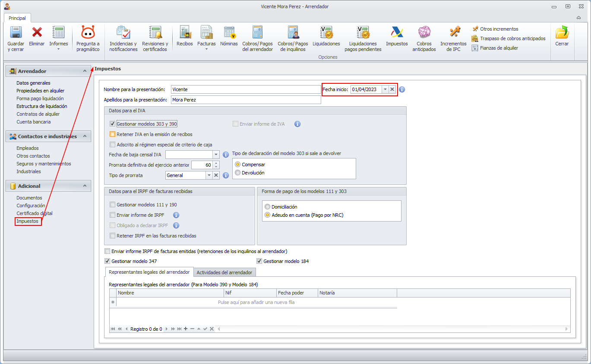Open Cobros anticipados piggy bank icon
The height and width of the screenshot is (364, 591).
tap(424, 32)
